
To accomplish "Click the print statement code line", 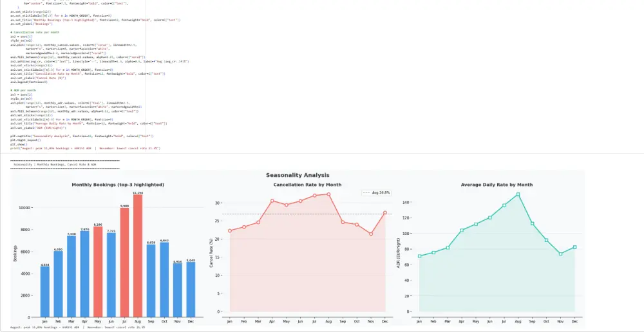I will coord(86,148).
